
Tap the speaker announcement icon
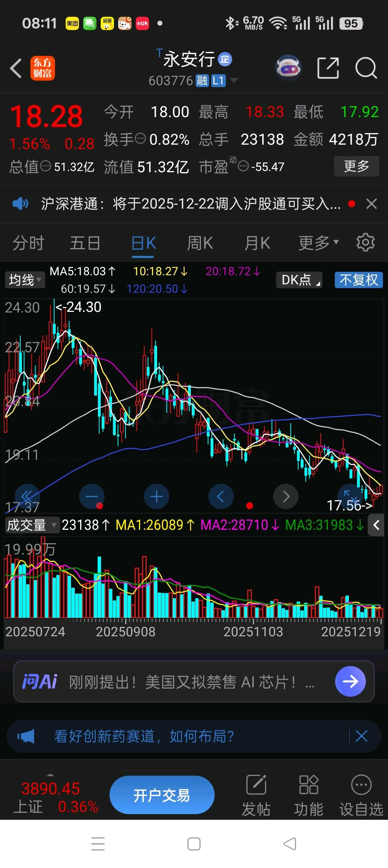click(x=20, y=204)
